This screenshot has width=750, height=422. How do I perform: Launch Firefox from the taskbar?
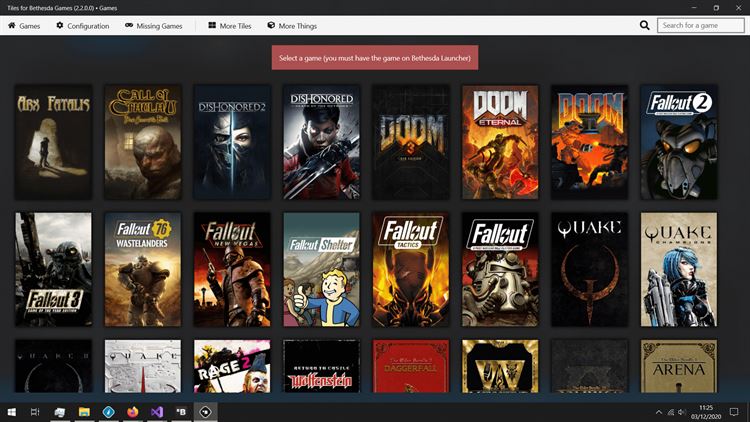click(x=132, y=412)
